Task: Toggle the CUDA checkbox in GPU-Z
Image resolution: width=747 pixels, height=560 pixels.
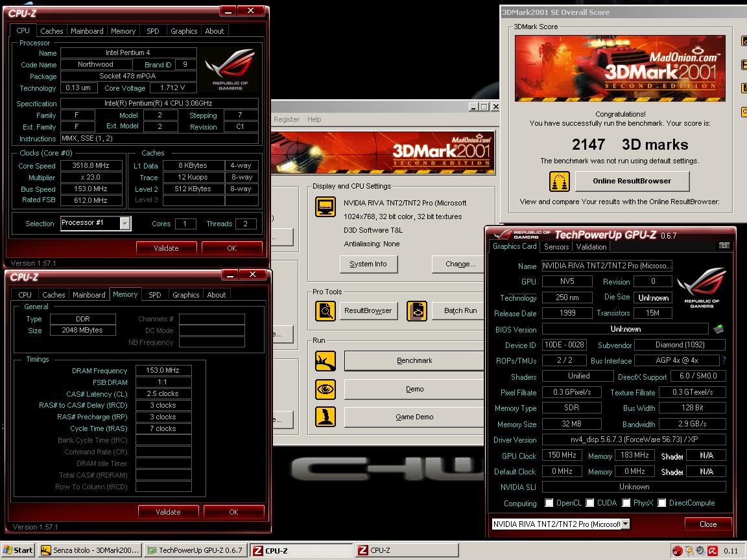Action: pos(590,503)
